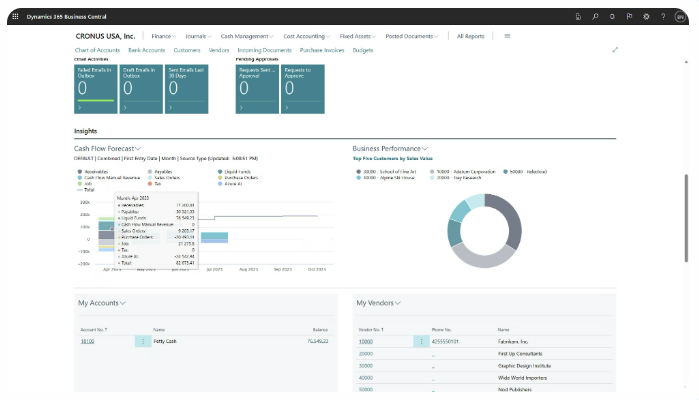This screenshot has width=699, height=400.
Task: Open account number 10100 link
Action: [87, 341]
